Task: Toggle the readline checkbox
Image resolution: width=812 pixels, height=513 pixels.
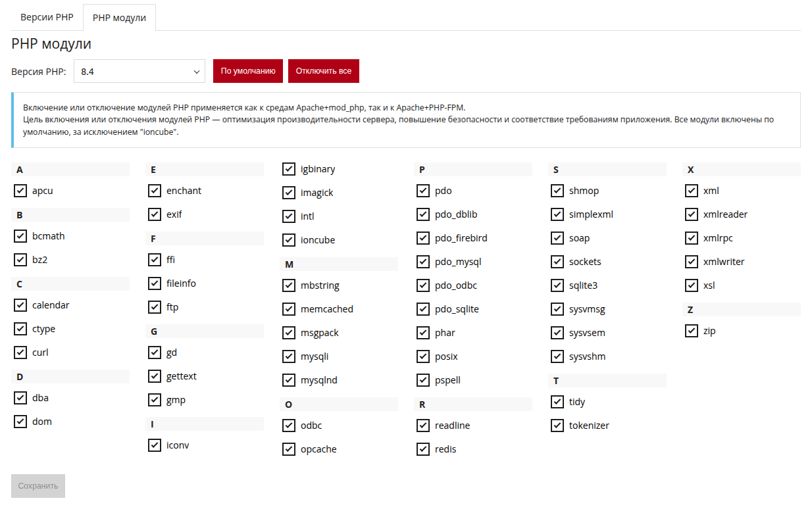Action: [x=423, y=426]
